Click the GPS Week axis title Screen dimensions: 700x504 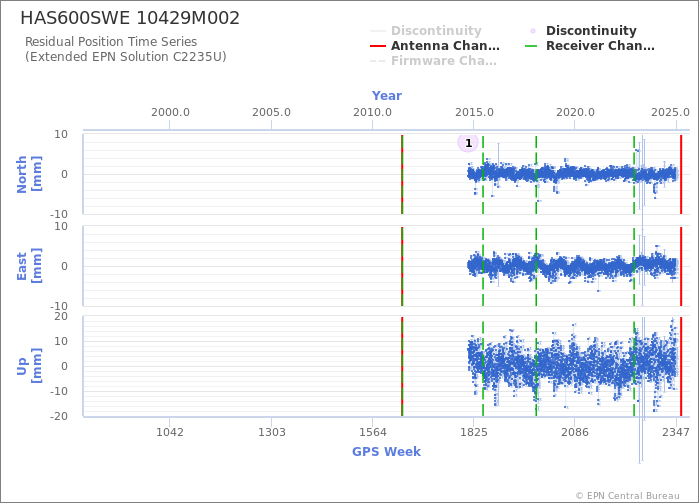pos(387,451)
